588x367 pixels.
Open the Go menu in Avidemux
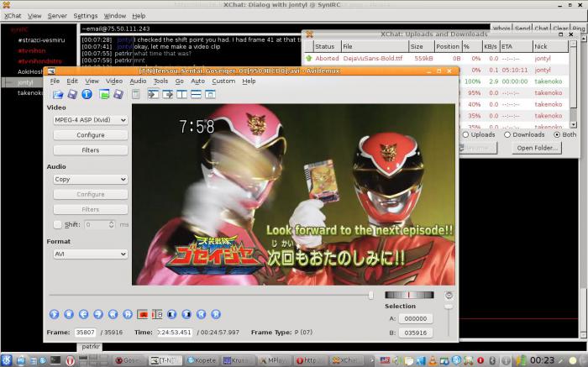point(179,81)
